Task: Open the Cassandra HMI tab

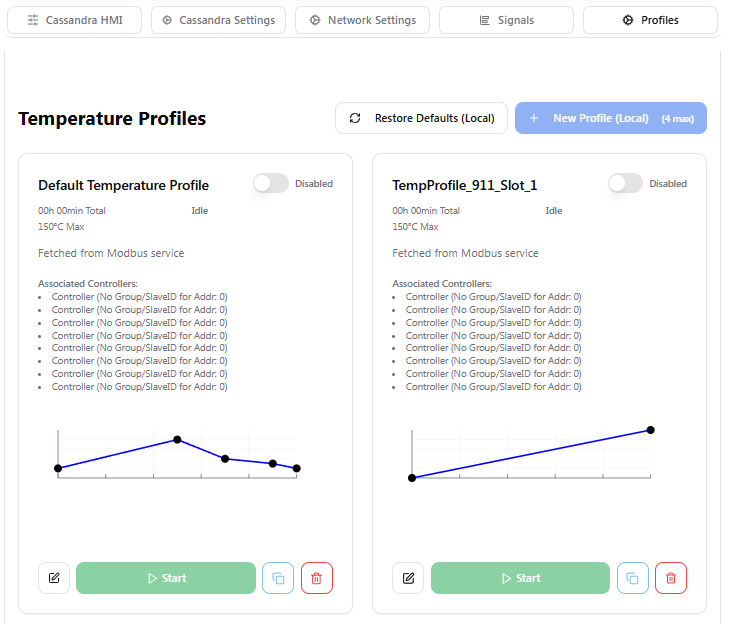Action: click(x=76, y=20)
